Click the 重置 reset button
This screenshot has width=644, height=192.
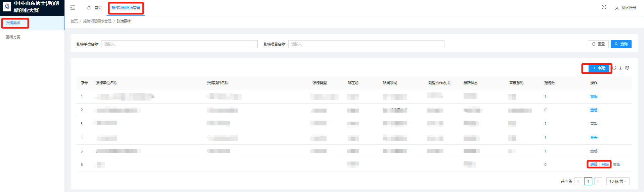pyautogui.click(x=598, y=44)
